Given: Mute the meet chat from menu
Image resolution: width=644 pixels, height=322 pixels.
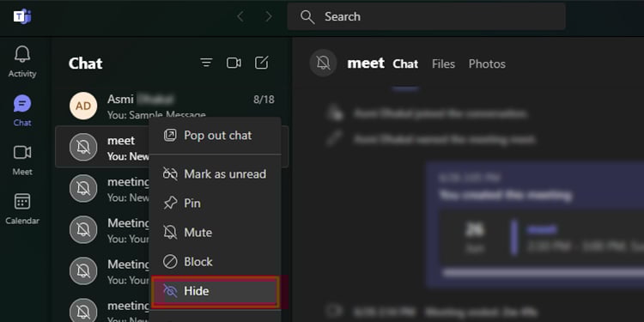Looking at the screenshot, I should pyautogui.click(x=216, y=233).
